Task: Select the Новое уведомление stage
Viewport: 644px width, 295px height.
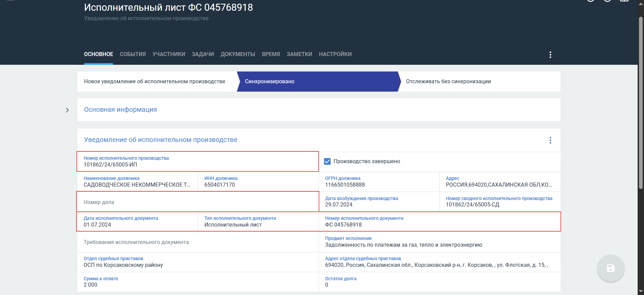Action: coord(155,82)
